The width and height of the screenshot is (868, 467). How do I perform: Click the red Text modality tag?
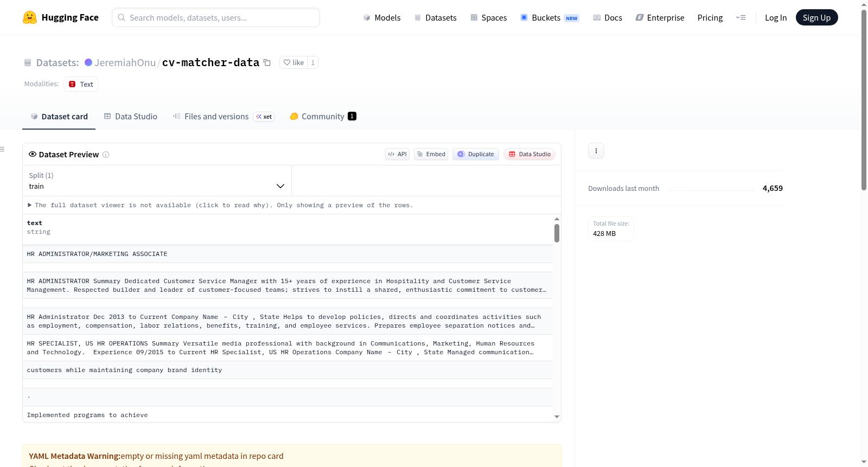pyautogui.click(x=81, y=84)
